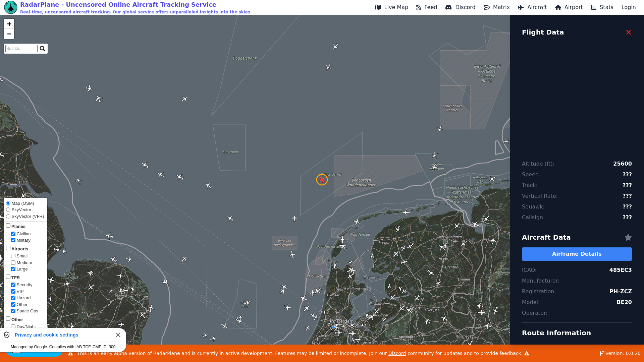This screenshot has height=362, width=644.
Task: Toggle the Space Ops TFR checkbox
Action: pos(13,311)
